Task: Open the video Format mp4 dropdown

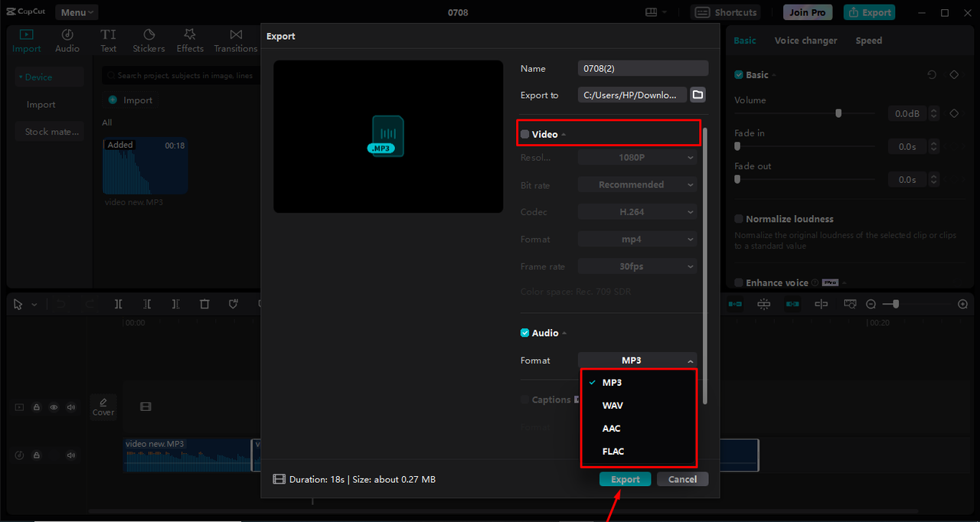Action: [638, 240]
